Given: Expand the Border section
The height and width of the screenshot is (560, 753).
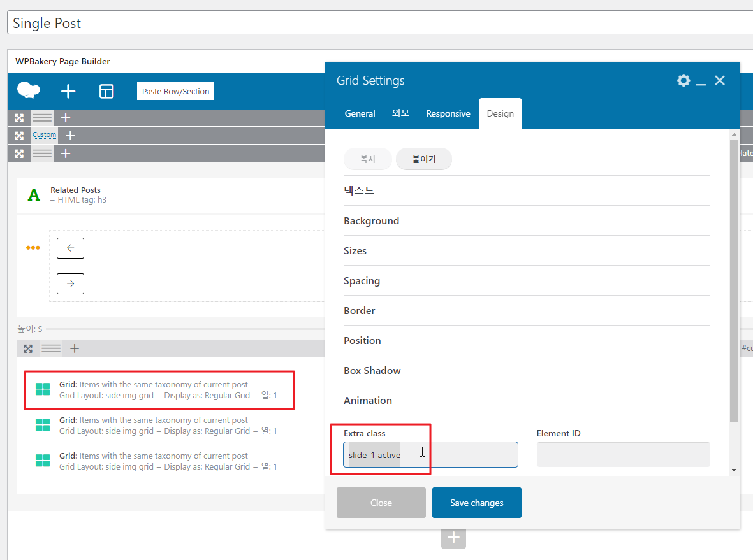Looking at the screenshot, I should point(527,310).
